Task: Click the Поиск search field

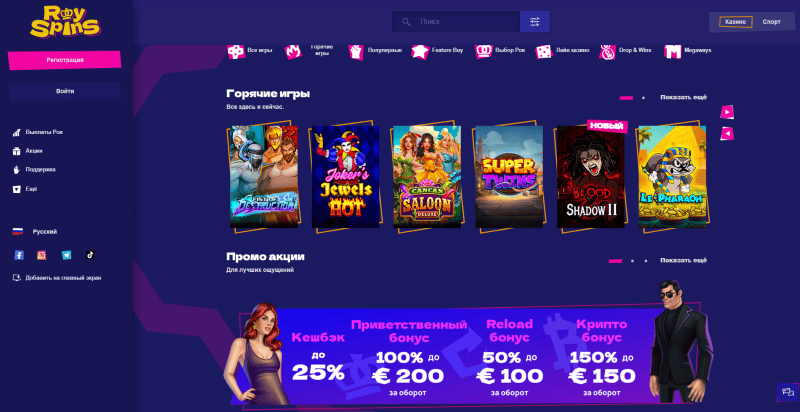Action: (x=456, y=21)
